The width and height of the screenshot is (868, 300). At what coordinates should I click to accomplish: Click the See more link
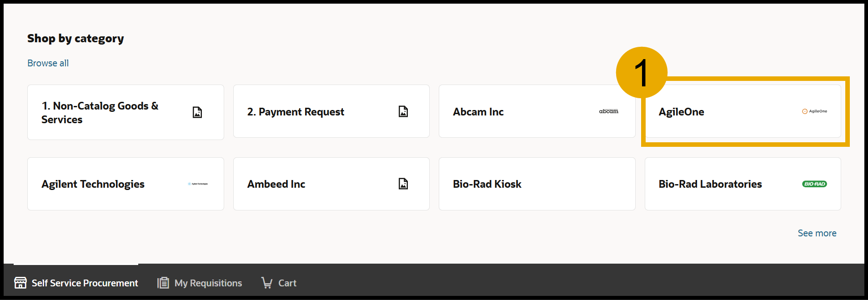817,233
